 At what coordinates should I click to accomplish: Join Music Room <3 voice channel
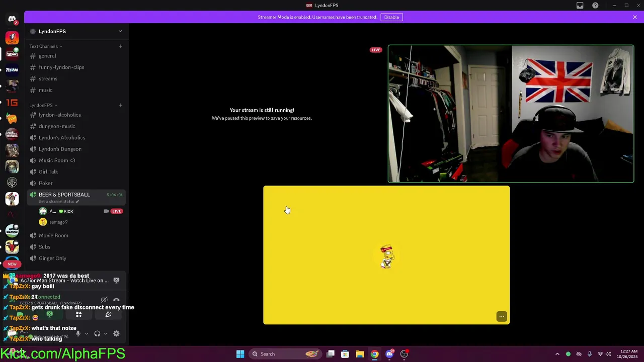click(76, 160)
